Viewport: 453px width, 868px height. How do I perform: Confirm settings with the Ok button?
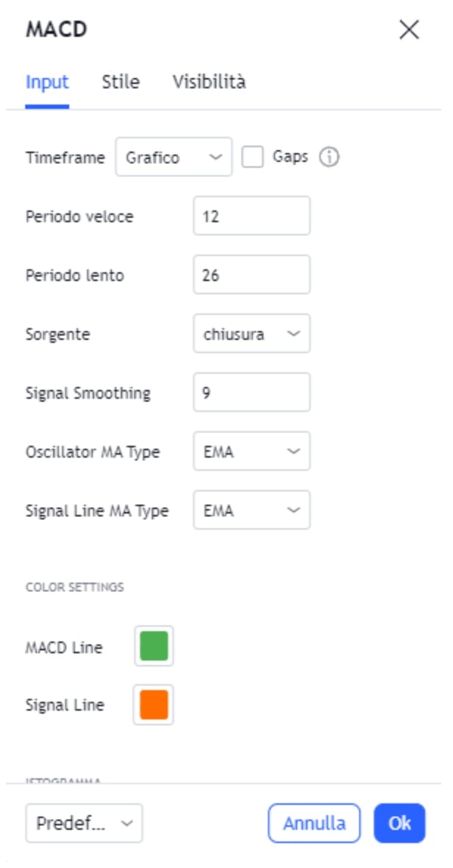pos(399,823)
